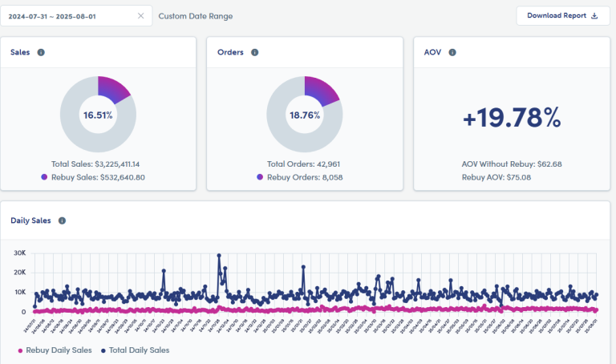The height and width of the screenshot is (364, 616).
Task: Toggle the Rebuy Daily Sales legend series
Action: click(x=55, y=350)
